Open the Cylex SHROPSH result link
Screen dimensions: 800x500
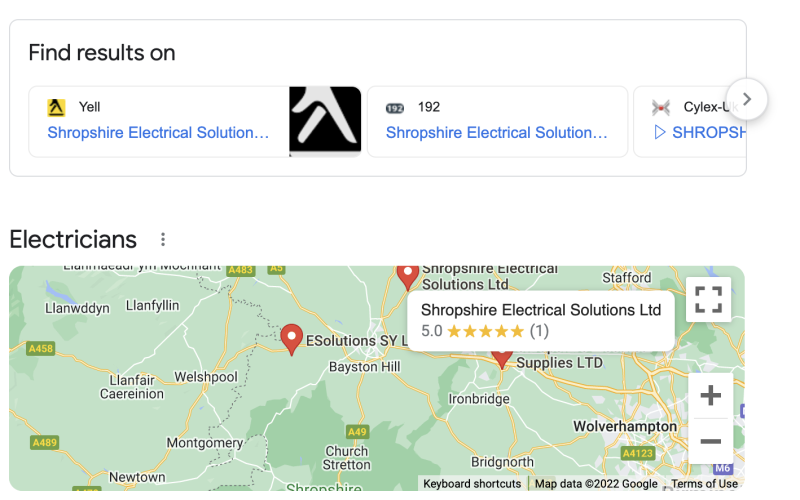tap(699, 133)
